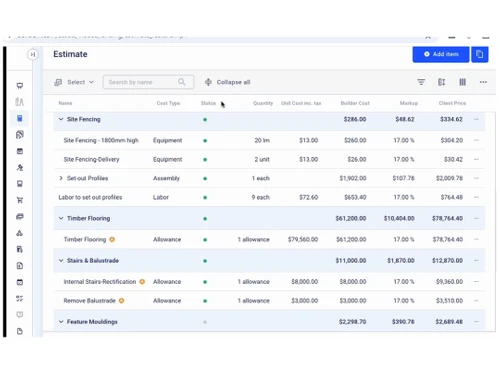Collapse the Stairs & Balustrade group
Viewport: 500px width, 375px height.
[61, 260]
